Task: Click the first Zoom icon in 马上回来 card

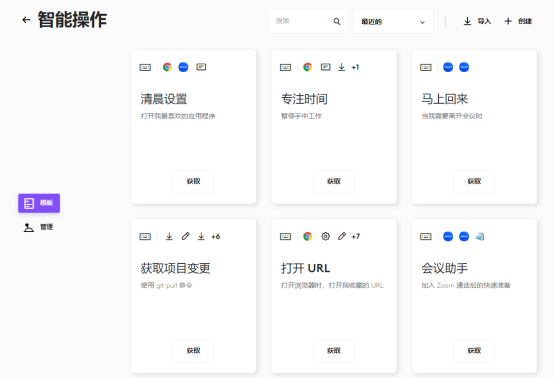Action: (448, 67)
